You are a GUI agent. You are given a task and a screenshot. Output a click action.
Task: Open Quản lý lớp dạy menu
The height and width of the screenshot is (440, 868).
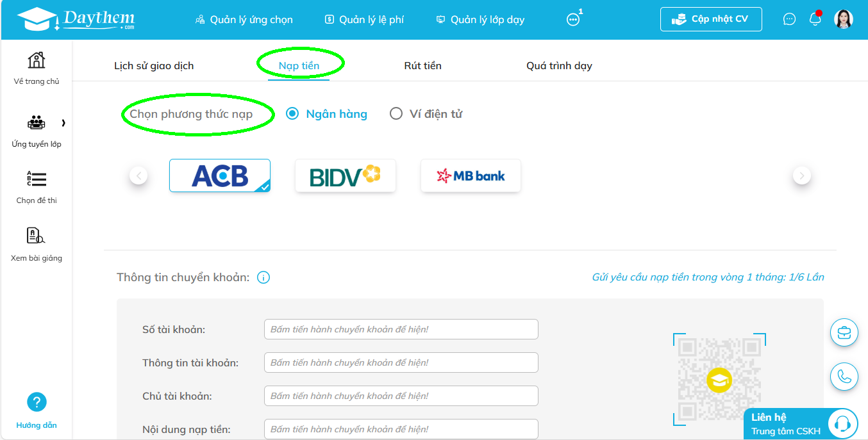tap(480, 20)
